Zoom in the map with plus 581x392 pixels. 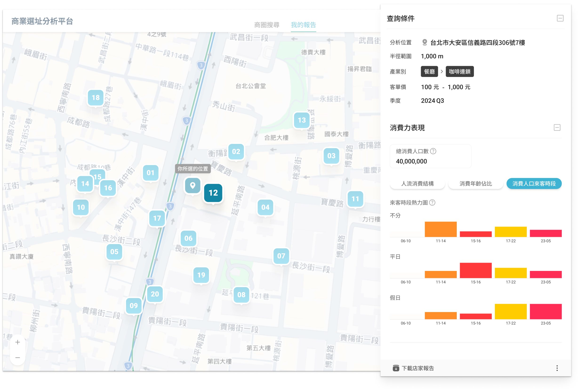click(x=17, y=343)
